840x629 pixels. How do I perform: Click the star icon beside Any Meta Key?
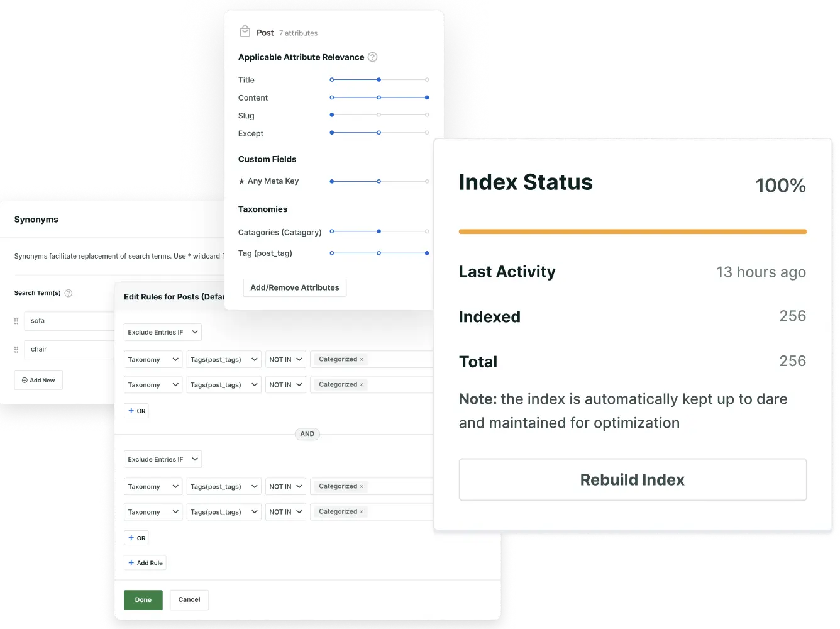[x=241, y=181]
